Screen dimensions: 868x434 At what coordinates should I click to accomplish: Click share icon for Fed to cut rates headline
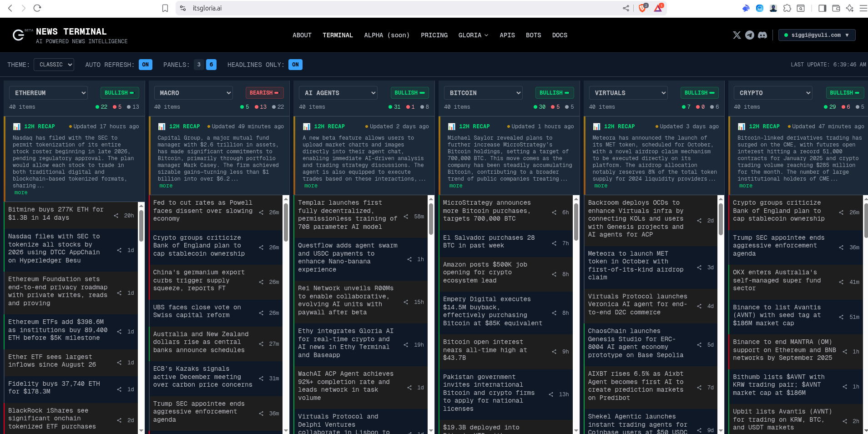tap(261, 212)
